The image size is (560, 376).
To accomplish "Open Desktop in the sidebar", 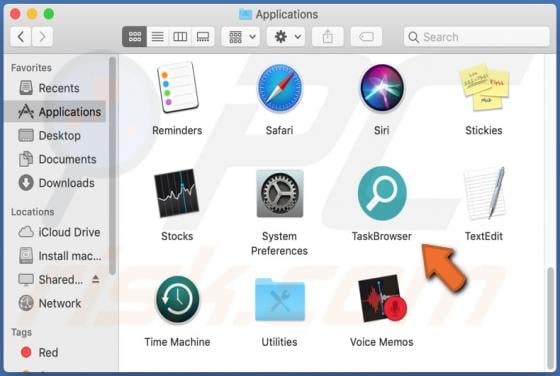I will tap(55, 136).
